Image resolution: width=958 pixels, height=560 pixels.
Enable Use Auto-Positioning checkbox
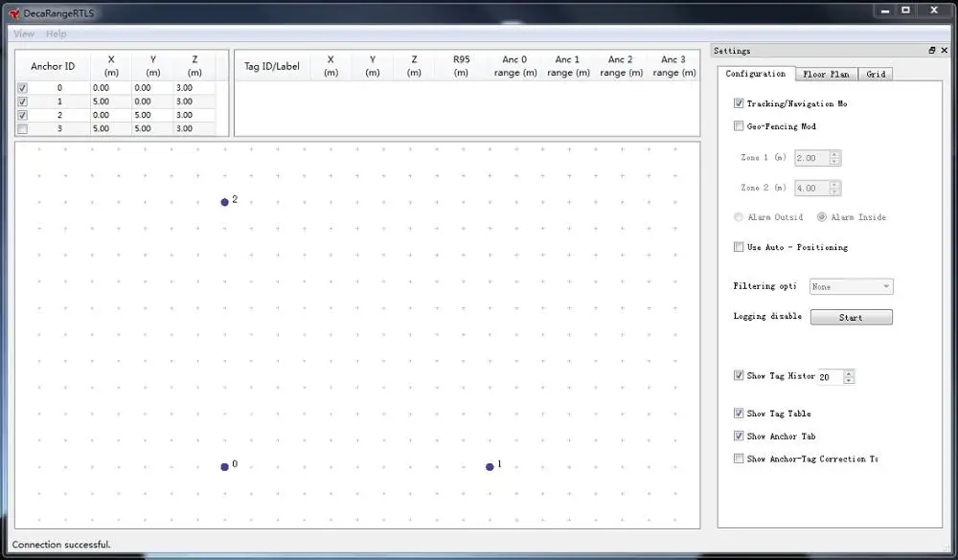point(739,247)
